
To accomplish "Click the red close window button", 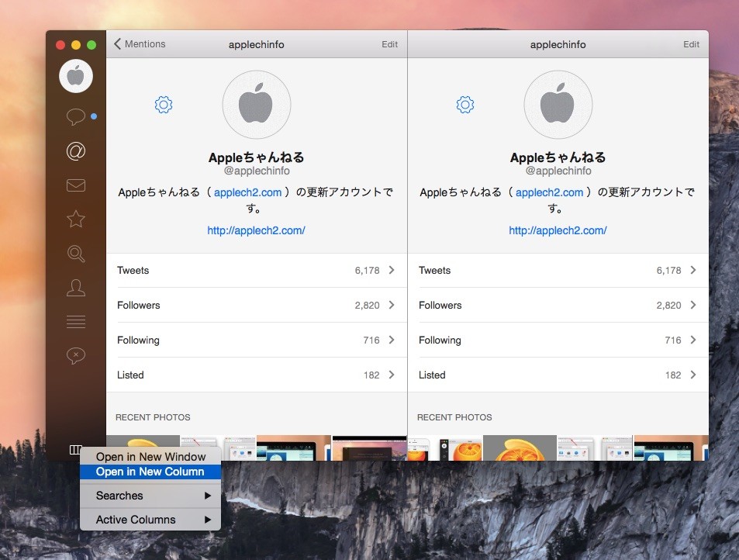I will click(x=60, y=45).
